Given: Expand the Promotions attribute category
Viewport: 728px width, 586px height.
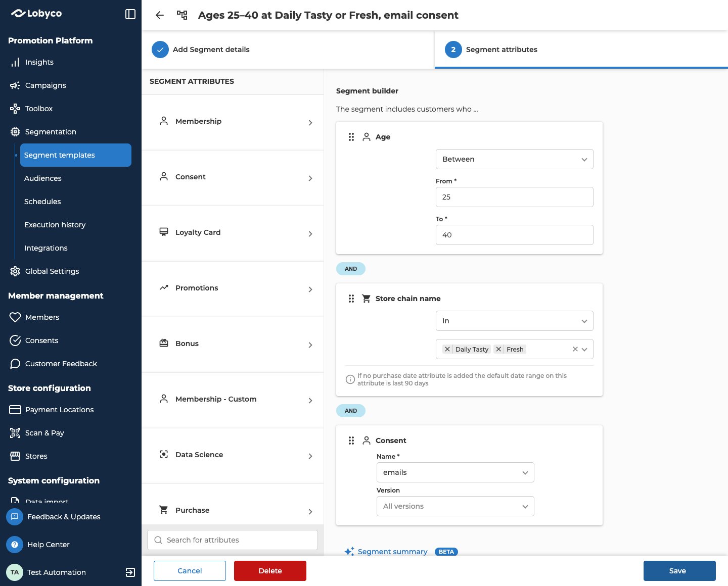Looking at the screenshot, I should (233, 289).
